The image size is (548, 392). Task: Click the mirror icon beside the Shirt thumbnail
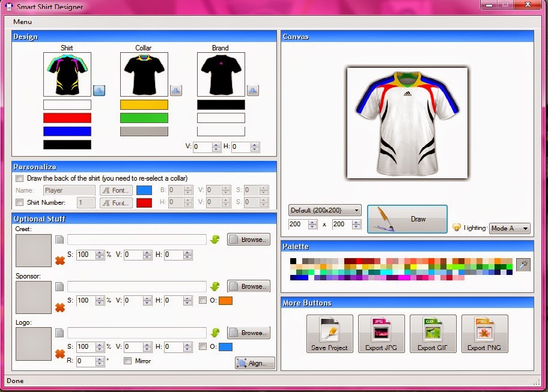point(99,91)
